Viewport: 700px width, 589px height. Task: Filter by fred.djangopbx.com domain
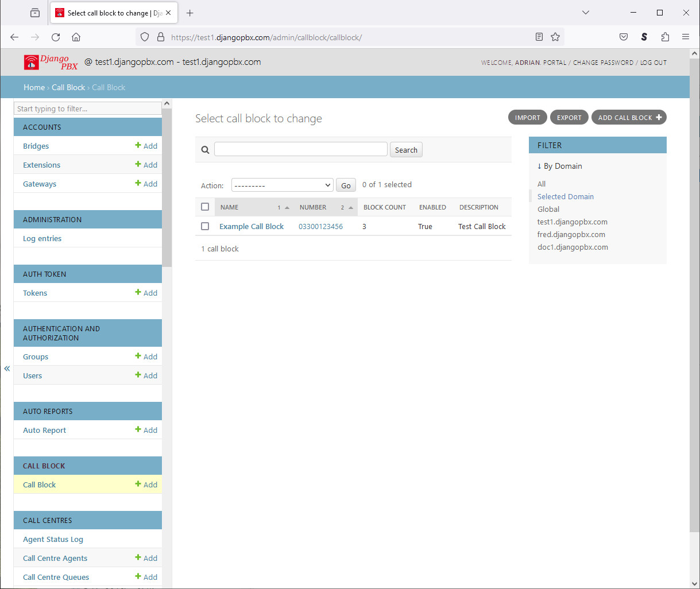[x=571, y=234]
